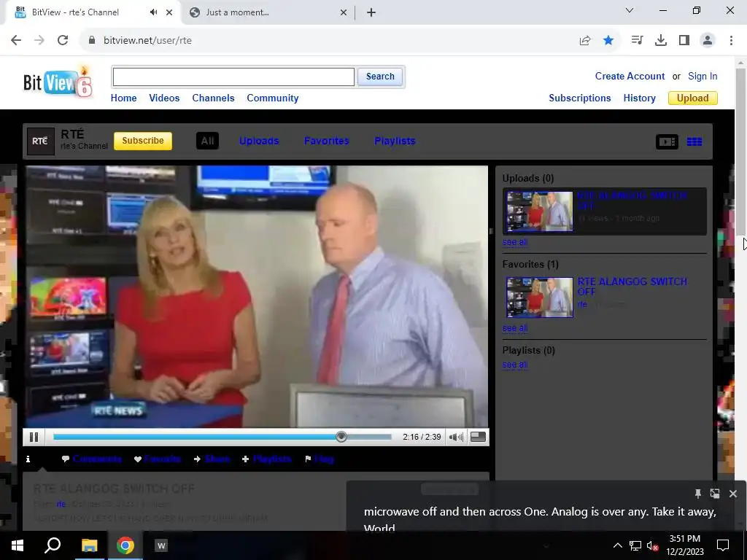Pin the live caption overlay
The width and height of the screenshot is (747, 560).
coord(698,494)
